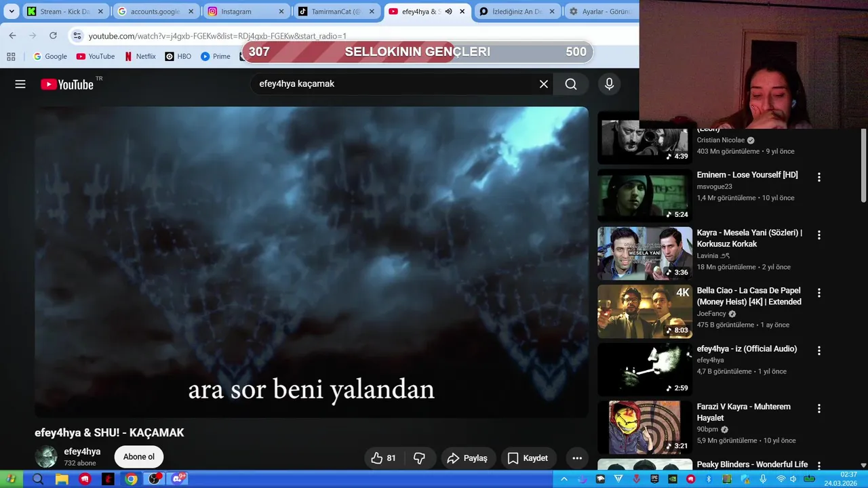Open efey4hya - iz thumbnail
868x488 pixels.
pyautogui.click(x=644, y=369)
